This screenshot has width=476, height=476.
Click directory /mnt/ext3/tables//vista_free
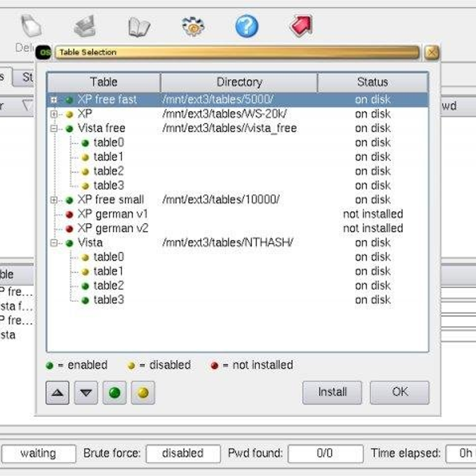pyautogui.click(x=230, y=128)
